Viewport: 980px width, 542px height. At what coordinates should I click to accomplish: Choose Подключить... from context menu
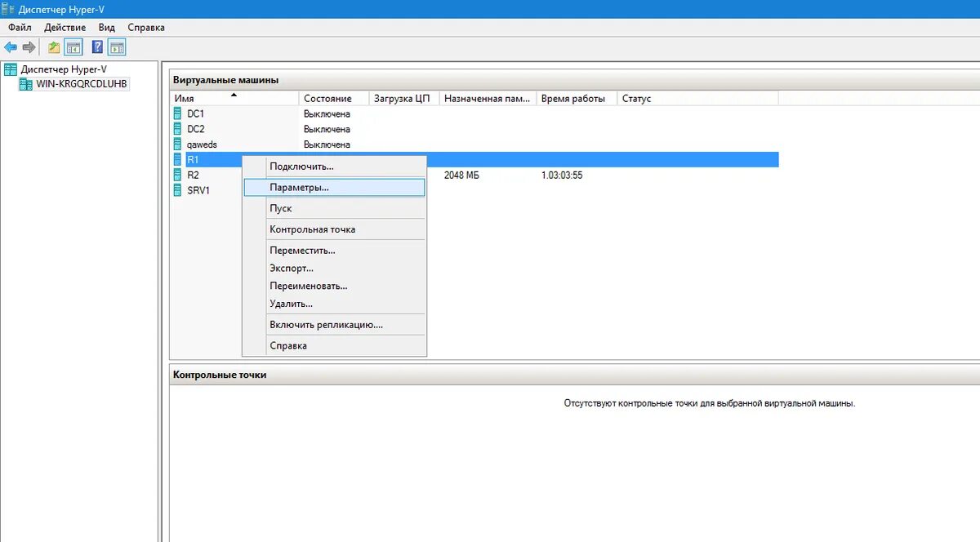click(x=335, y=167)
